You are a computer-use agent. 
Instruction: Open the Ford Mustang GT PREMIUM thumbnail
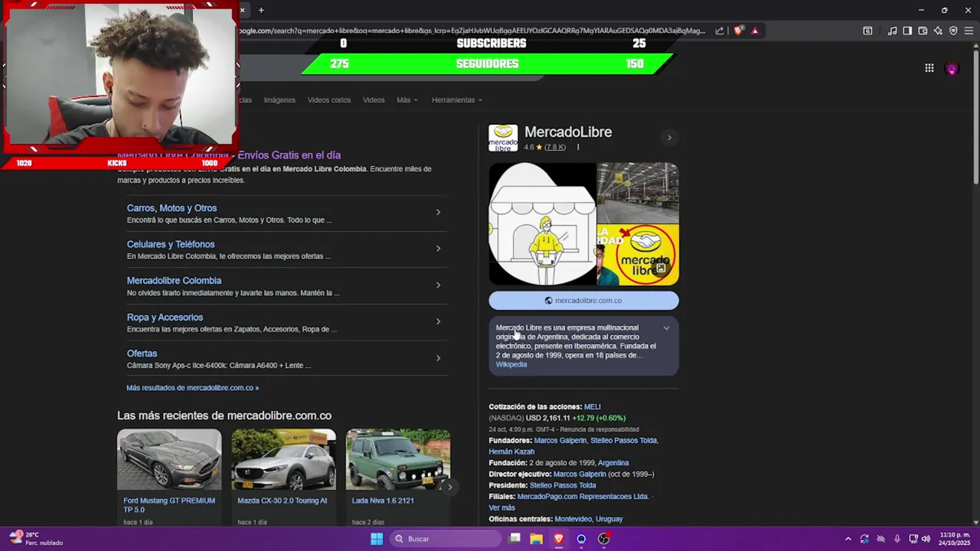tap(169, 459)
